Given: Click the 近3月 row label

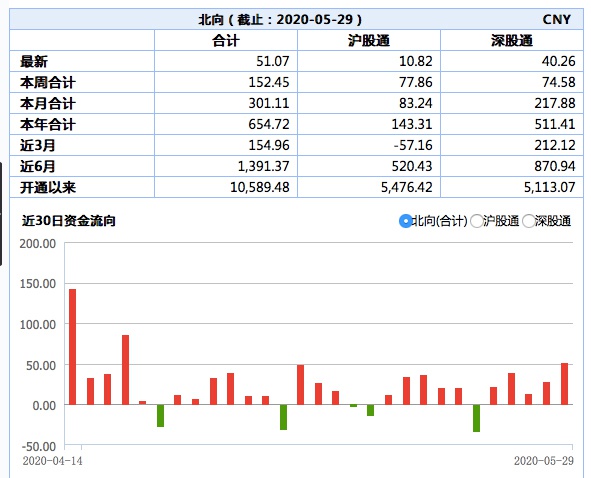Looking at the screenshot, I should click(x=37, y=146).
